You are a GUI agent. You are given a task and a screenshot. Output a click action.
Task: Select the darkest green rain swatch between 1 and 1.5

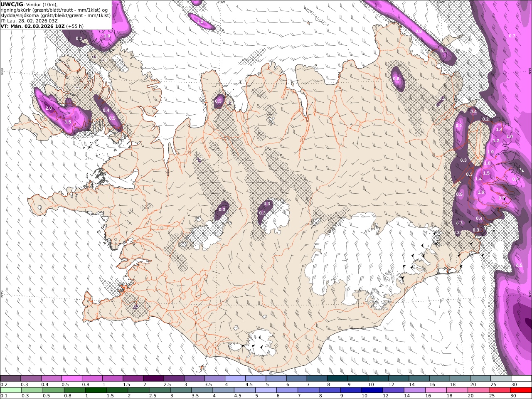[96, 390]
